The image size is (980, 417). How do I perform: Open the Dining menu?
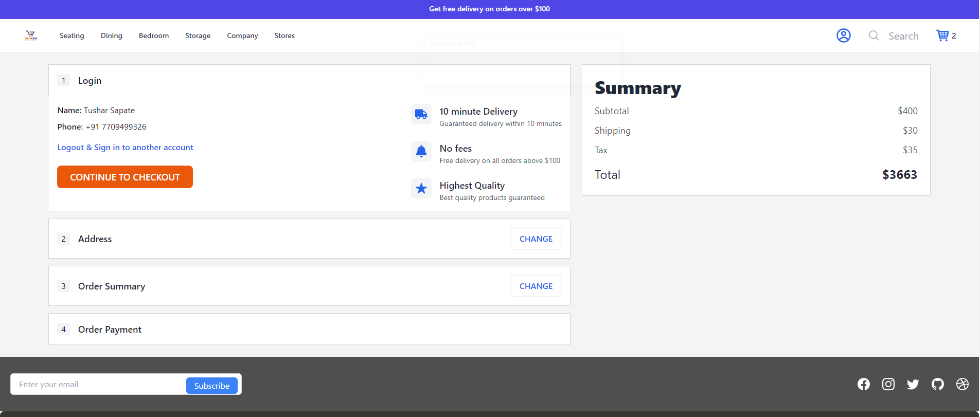click(112, 35)
